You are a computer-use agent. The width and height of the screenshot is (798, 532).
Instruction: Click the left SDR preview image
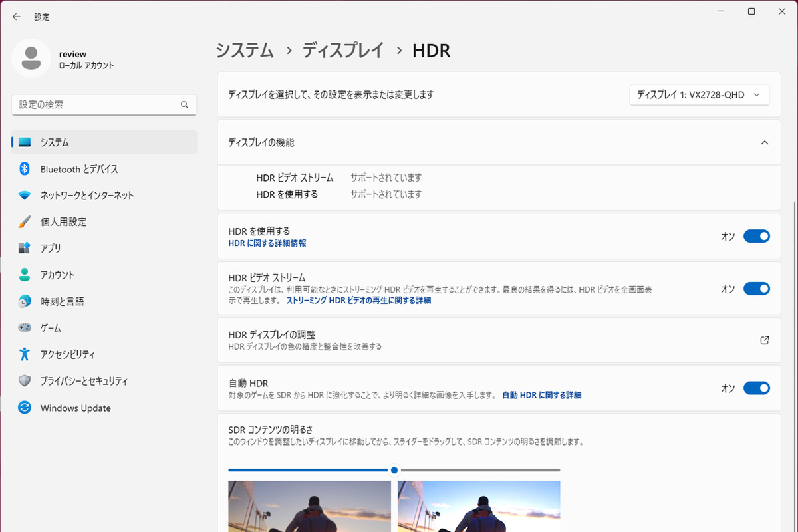point(309,506)
